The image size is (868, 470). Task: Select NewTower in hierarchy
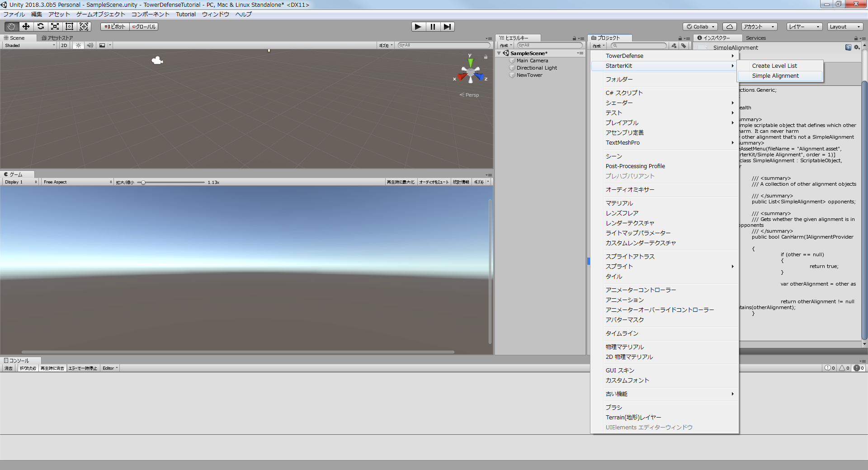tap(529, 75)
